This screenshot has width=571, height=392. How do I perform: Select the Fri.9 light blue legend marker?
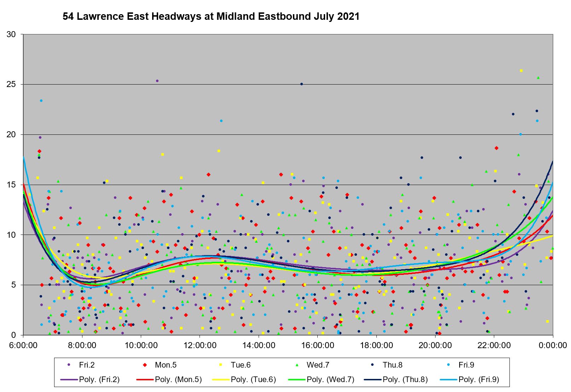tap(448, 365)
